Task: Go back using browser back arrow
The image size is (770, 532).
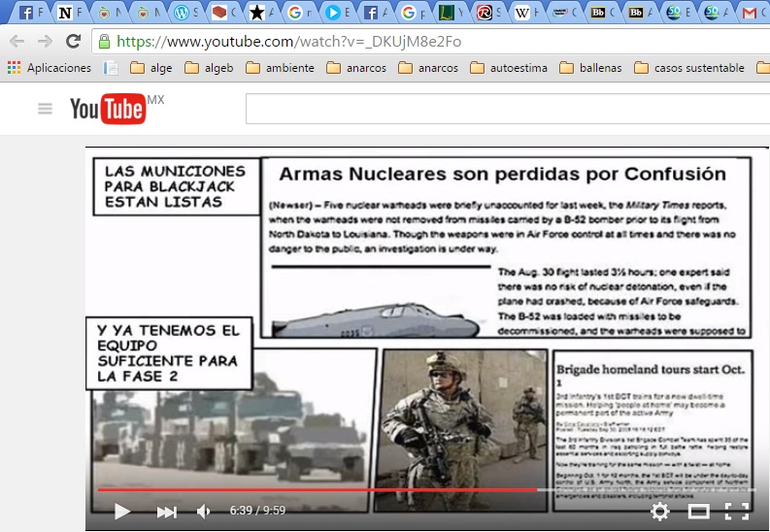Action: point(17,42)
